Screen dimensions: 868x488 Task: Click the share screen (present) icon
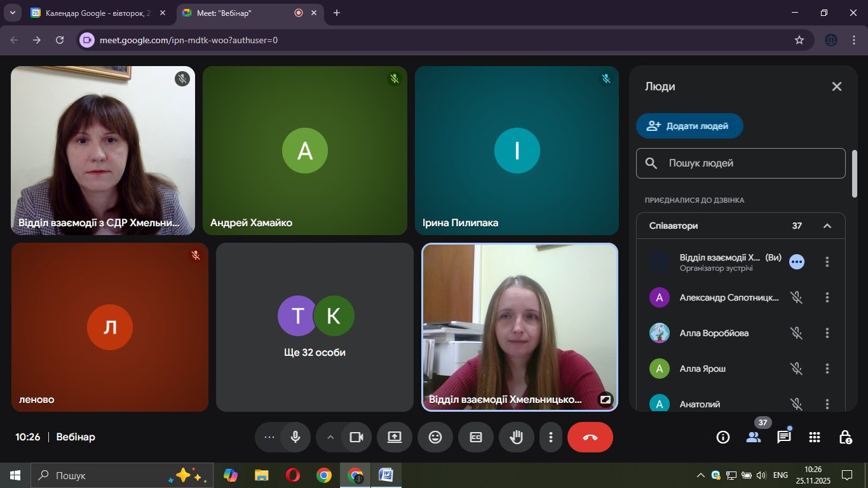click(394, 437)
